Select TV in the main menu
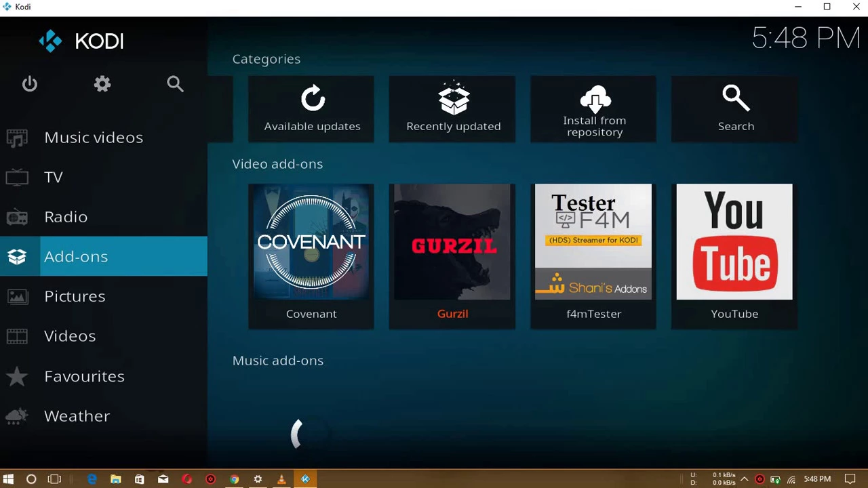 coord(104,178)
